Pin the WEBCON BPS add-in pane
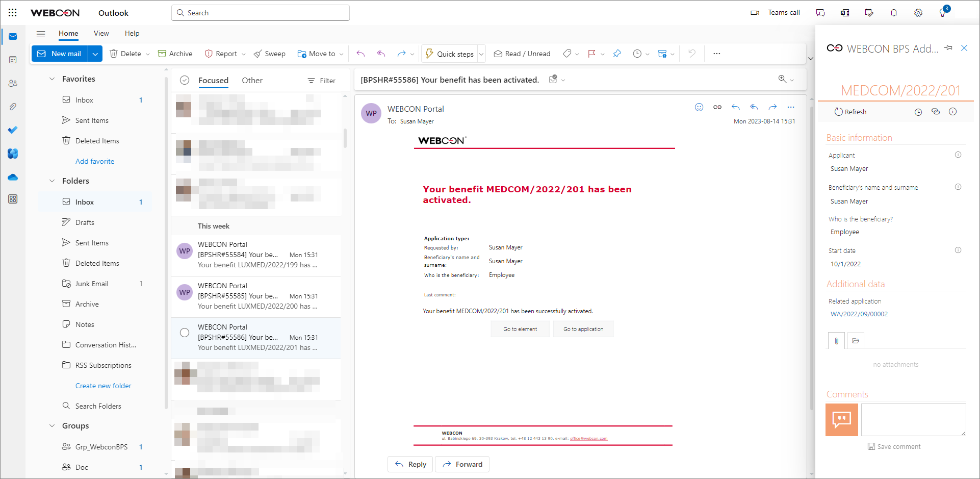This screenshot has height=479, width=980. (948, 48)
